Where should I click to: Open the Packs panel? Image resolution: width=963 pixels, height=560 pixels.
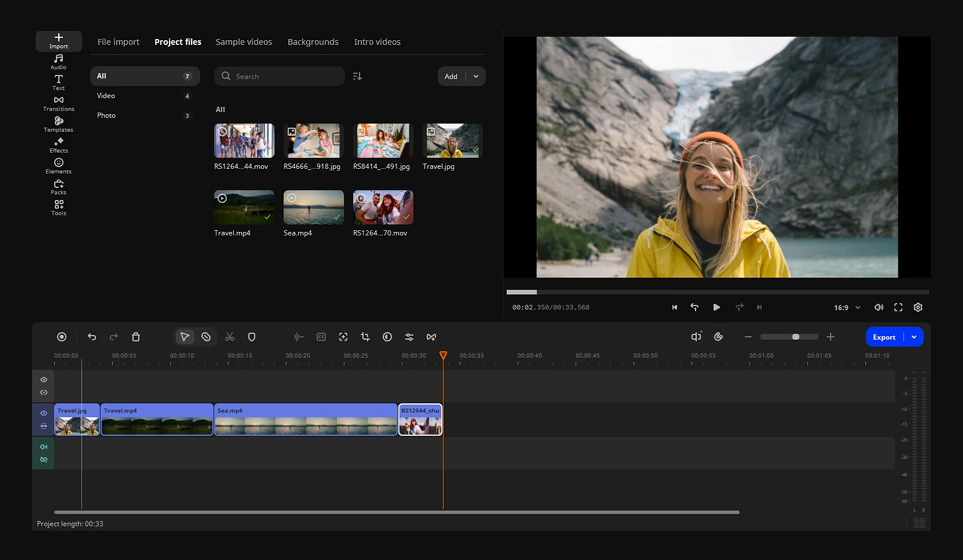58,187
